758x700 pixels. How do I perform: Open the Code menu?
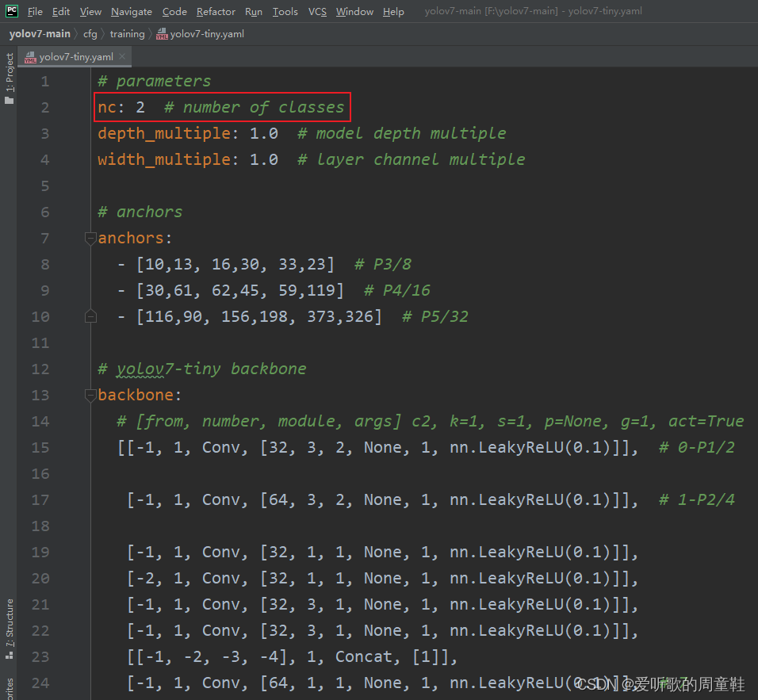174,11
